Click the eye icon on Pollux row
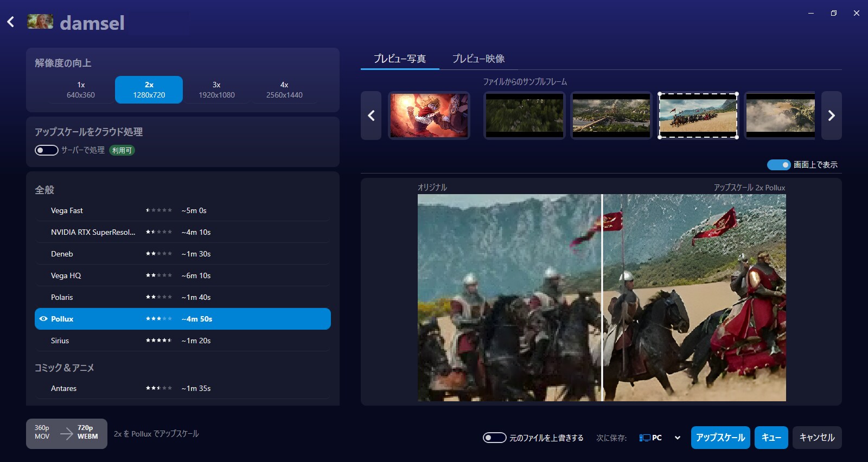Image resolution: width=868 pixels, height=462 pixels. (43, 319)
